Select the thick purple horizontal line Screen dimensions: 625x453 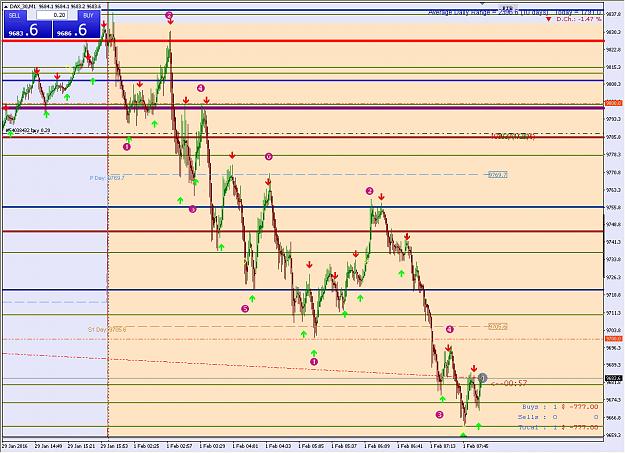pyautogui.click(x=303, y=108)
